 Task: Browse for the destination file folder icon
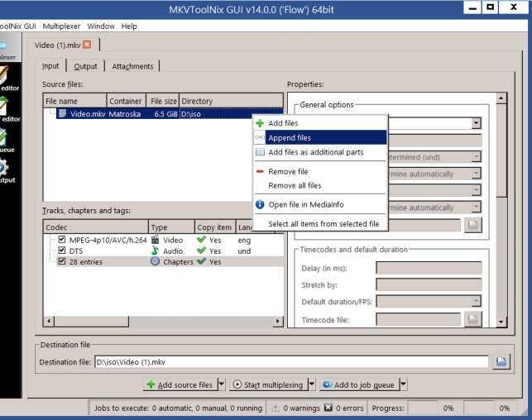click(x=501, y=361)
